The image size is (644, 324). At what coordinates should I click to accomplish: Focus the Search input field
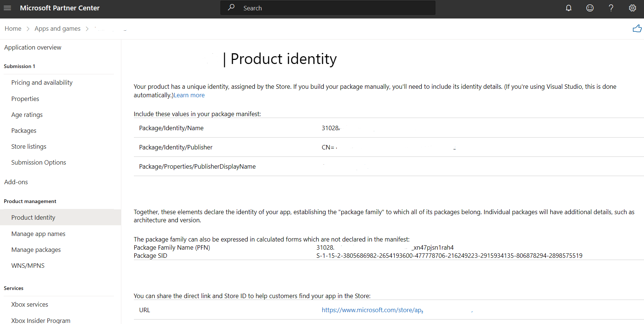point(328,8)
